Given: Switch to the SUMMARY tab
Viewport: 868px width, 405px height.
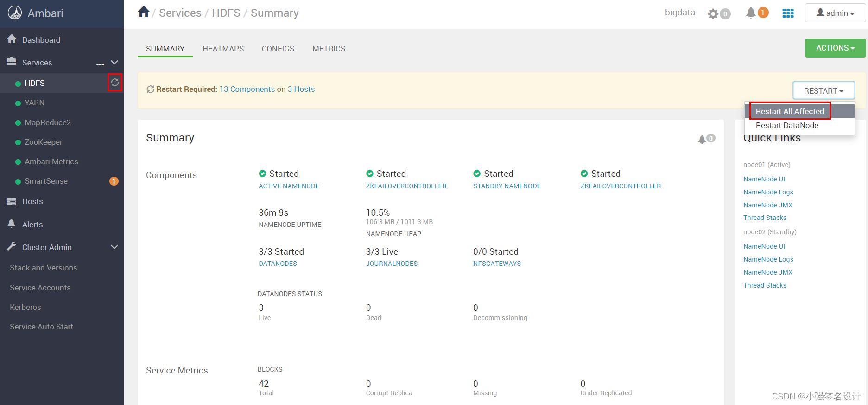Looking at the screenshot, I should tap(165, 49).
